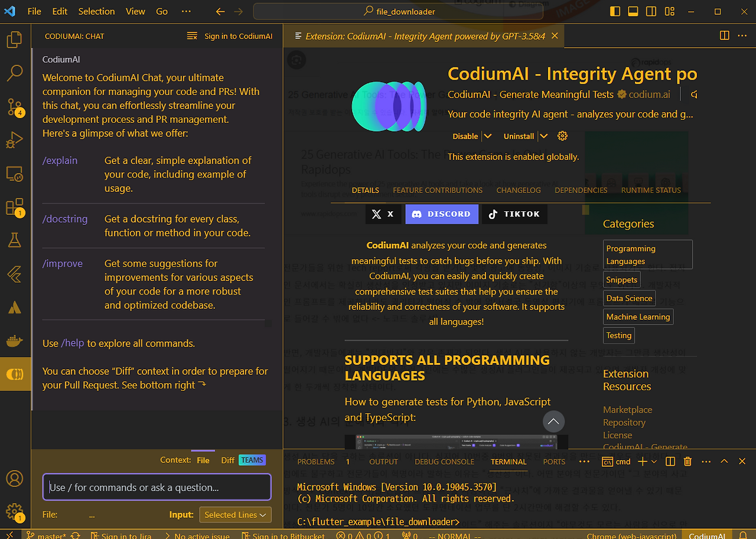756x539 pixels.
Task: Split the terminal panel
Action: [670, 462]
